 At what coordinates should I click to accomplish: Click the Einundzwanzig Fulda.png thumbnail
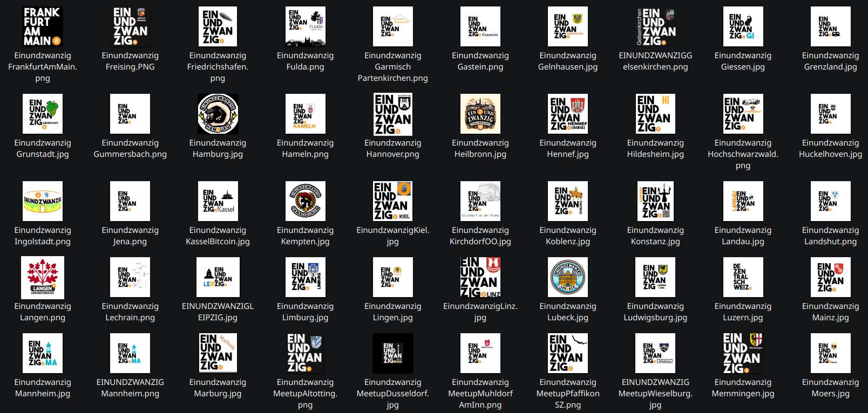[305, 26]
